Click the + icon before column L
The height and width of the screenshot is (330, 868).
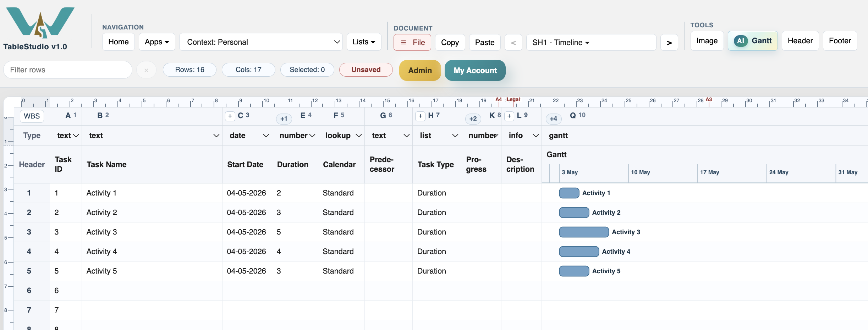point(509,116)
